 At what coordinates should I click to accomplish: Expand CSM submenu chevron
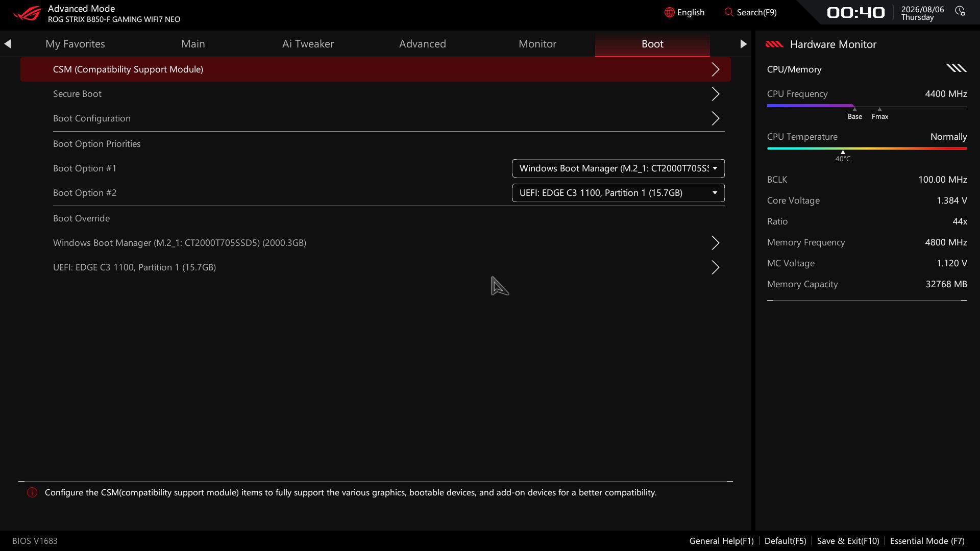715,69
